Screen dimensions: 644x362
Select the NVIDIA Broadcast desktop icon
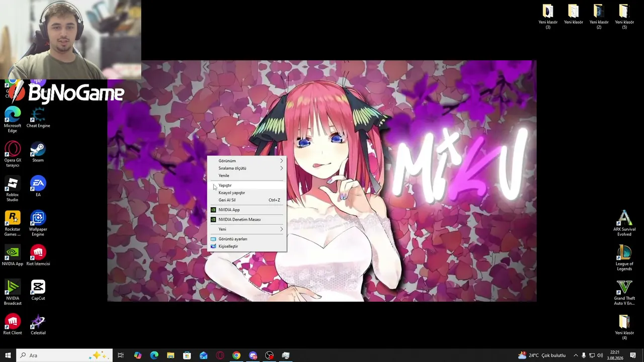(13, 292)
